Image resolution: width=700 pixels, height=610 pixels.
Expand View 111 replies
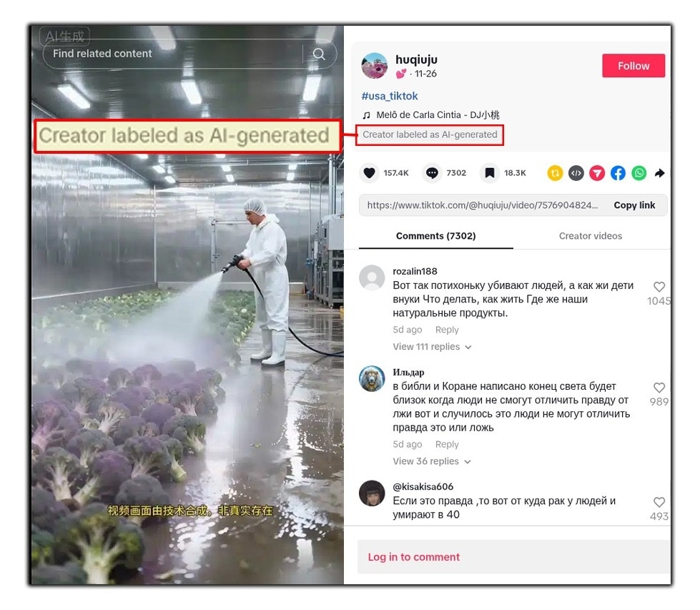click(432, 347)
